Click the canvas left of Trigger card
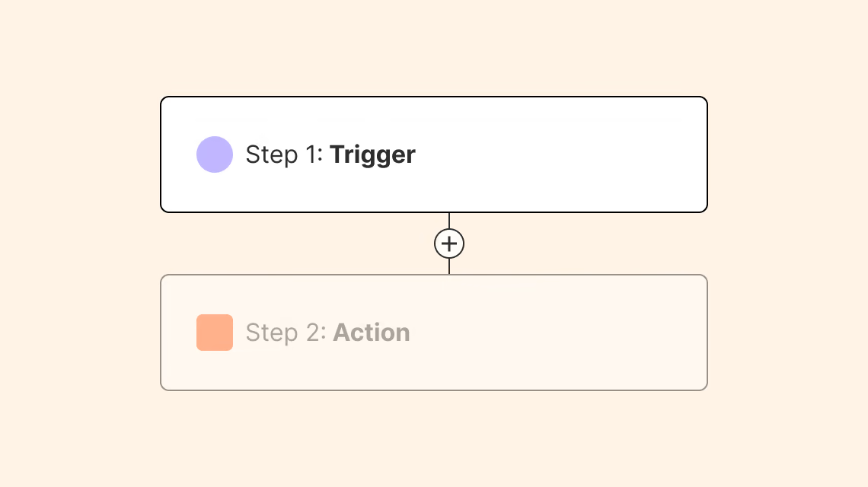The height and width of the screenshot is (487, 868). click(x=80, y=154)
